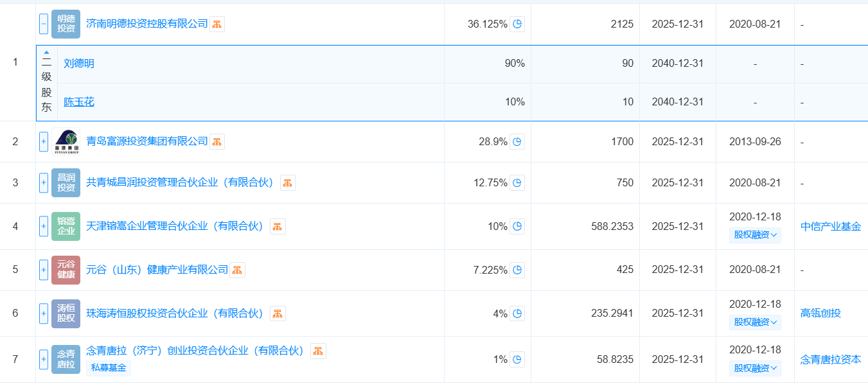Click pie chart icon beside 36.125%
The width and height of the screenshot is (868, 388).
(517, 24)
